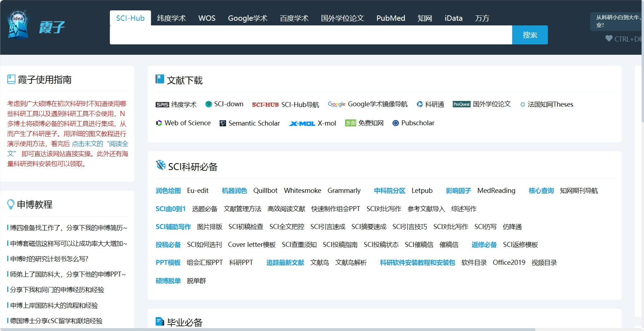The width and height of the screenshot is (644, 331).
Task: Open the 组会汇报PPT link
Action: coord(205,262)
